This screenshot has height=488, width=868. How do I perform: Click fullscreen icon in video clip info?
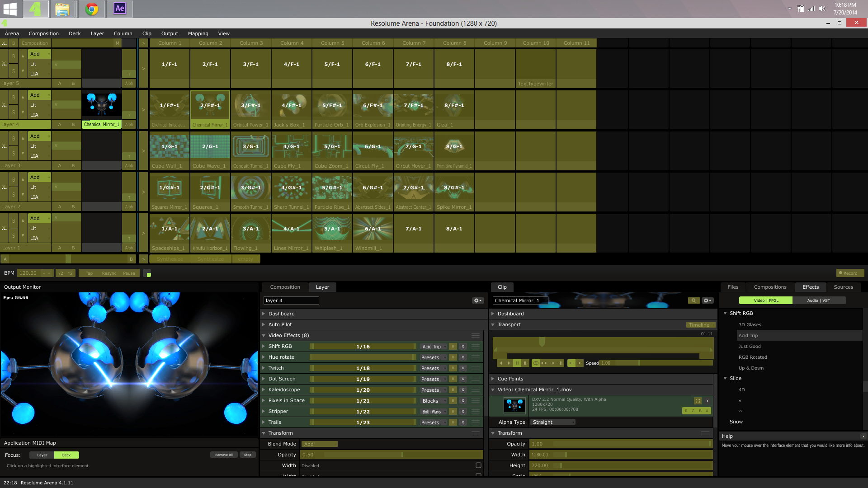(698, 401)
